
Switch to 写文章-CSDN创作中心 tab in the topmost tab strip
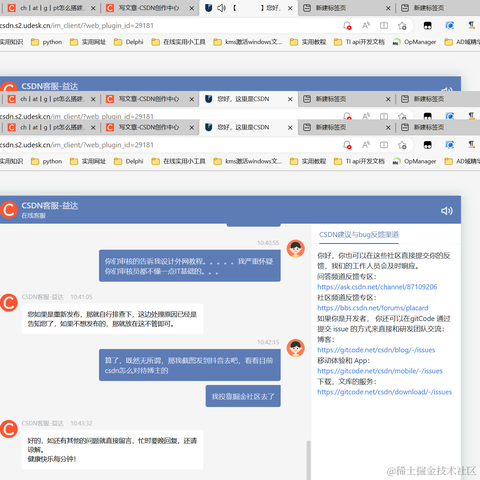149,8
